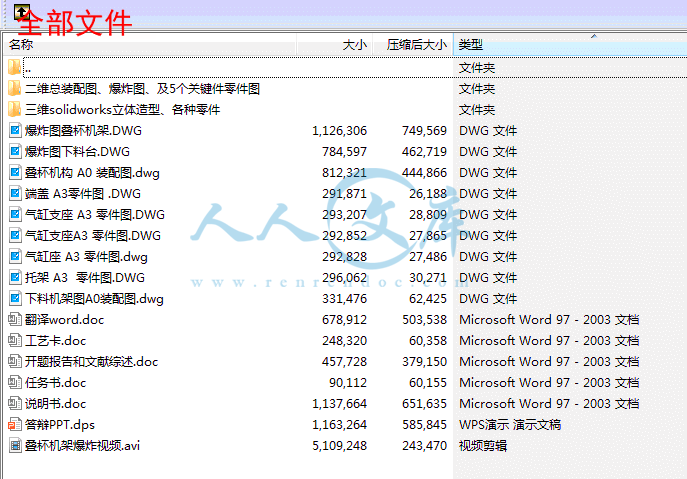Select DWG icon of 气缸支座 A3 零件图.DWG
The width and height of the screenshot is (687, 479).
click(x=15, y=215)
